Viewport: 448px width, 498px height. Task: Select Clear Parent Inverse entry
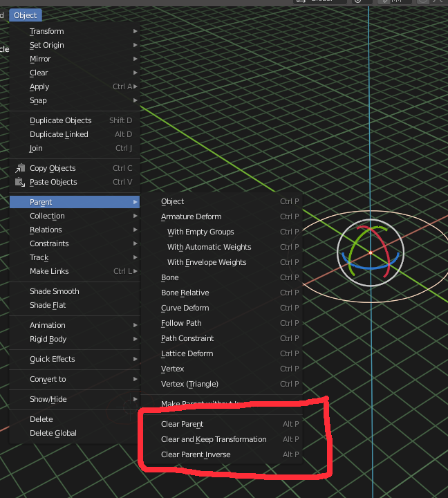[222, 454]
